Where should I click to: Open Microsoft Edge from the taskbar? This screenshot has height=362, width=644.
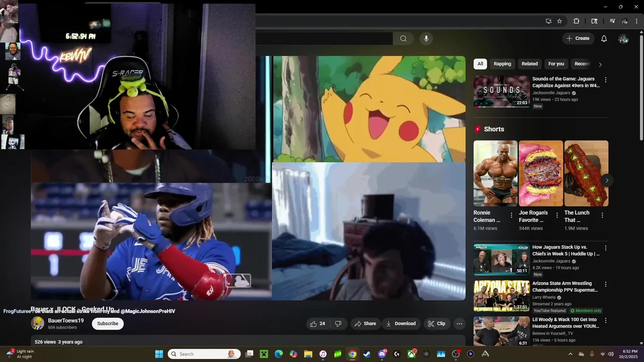[x=279, y=354]
